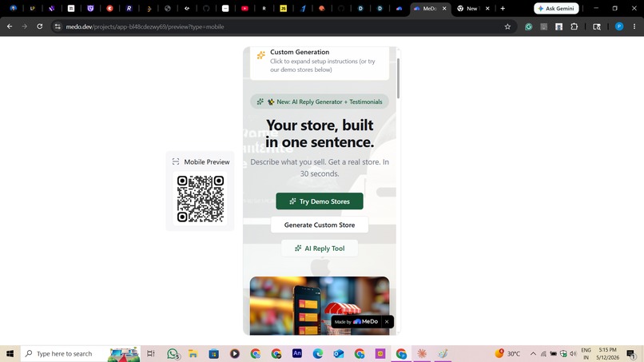644x362 pixels.
Task: Switch to the yellow JS tab
Action: click(x=284, y=8)
